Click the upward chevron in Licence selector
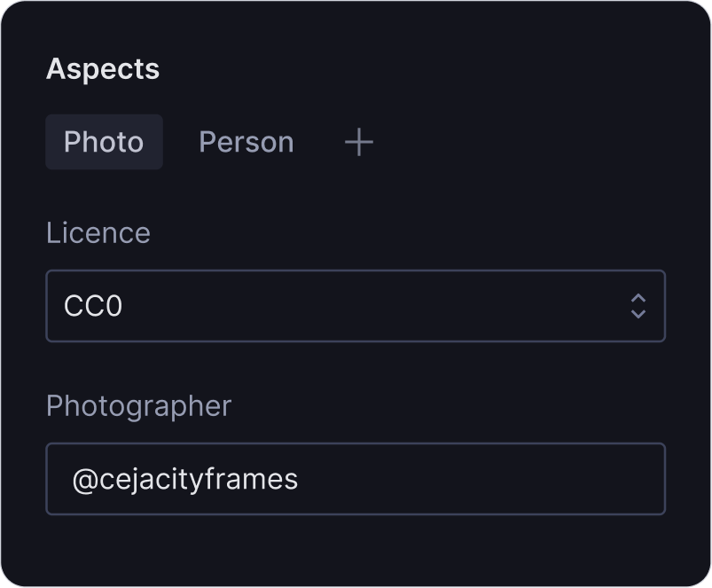This screenshot has height=588, width=712. tap(638, 299)
